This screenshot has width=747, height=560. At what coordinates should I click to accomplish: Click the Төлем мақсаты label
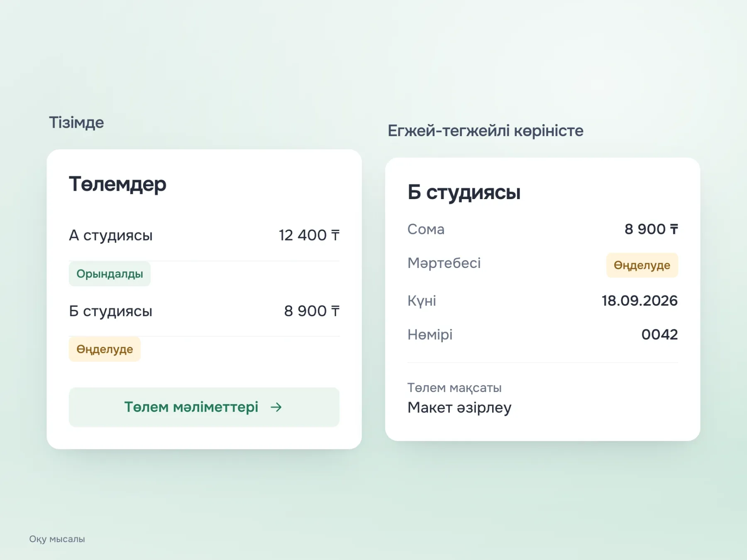454,388
